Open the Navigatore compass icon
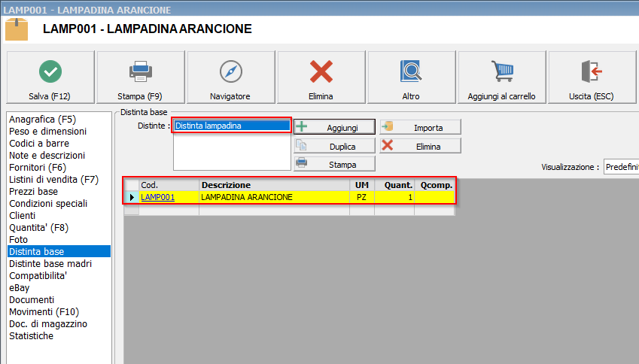The height and width of the screenshot is (364, 639). [231, 71]
